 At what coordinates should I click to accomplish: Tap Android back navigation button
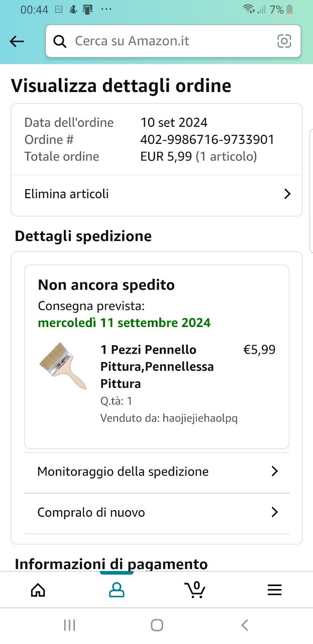(245, 625)
